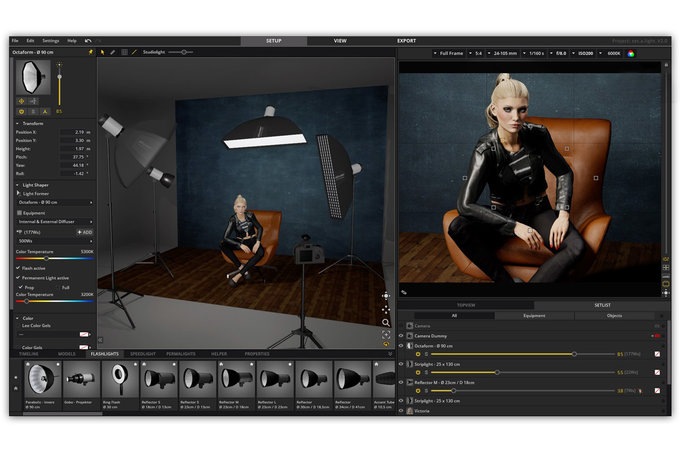Click the Studiolight brightness slider
The image size is (680, 453).
click(181, 52)
